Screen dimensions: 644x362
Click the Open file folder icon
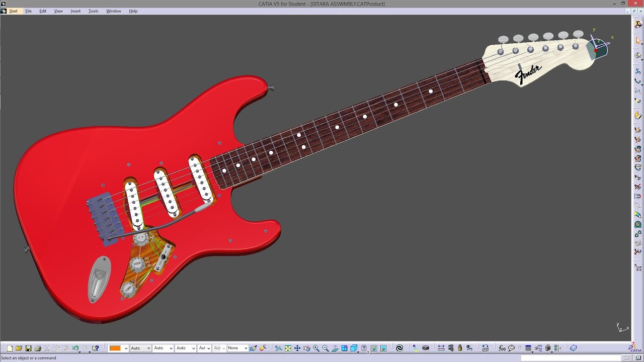19,348
